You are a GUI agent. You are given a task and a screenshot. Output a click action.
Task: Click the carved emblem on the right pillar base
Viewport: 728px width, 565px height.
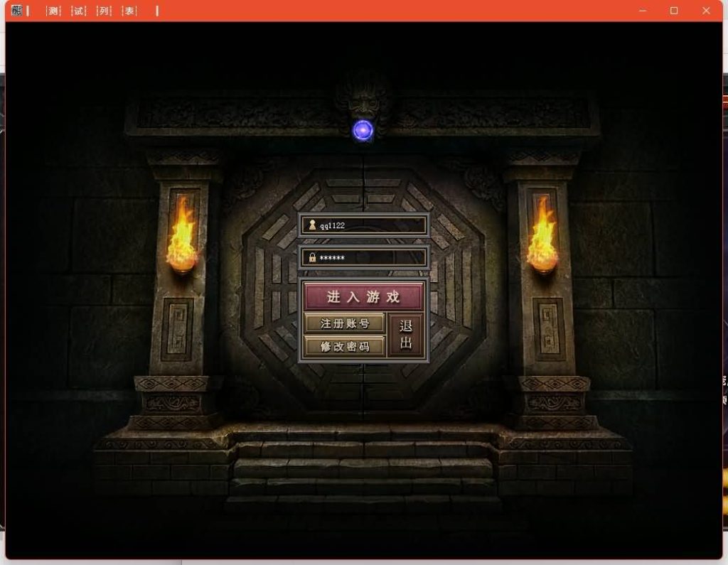coord(548,328)
